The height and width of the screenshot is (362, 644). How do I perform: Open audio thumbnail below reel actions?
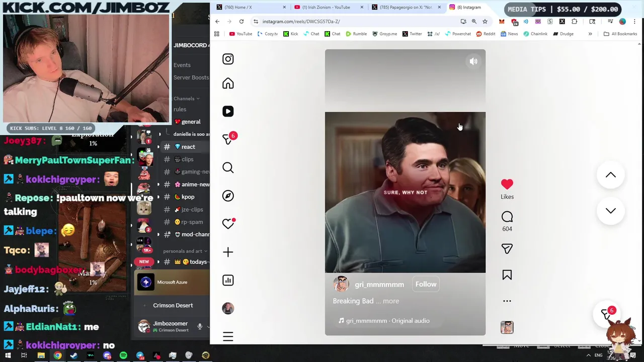(507, 327)
